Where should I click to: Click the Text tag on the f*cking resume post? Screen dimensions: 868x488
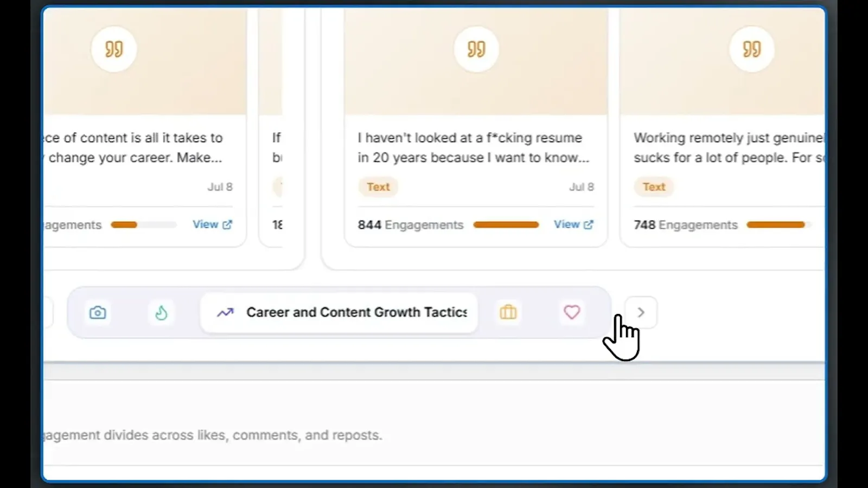(x=378, y=187)
